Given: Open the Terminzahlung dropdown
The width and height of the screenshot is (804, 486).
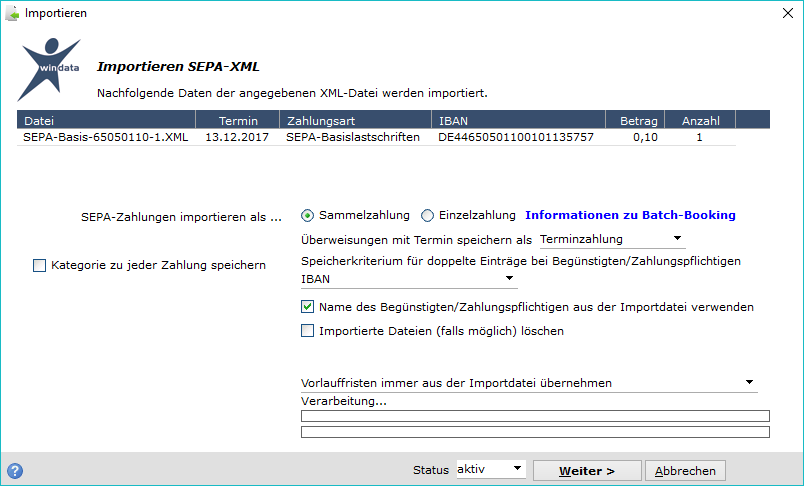Looking at the screenshot, I should click(x=612, y=239).
